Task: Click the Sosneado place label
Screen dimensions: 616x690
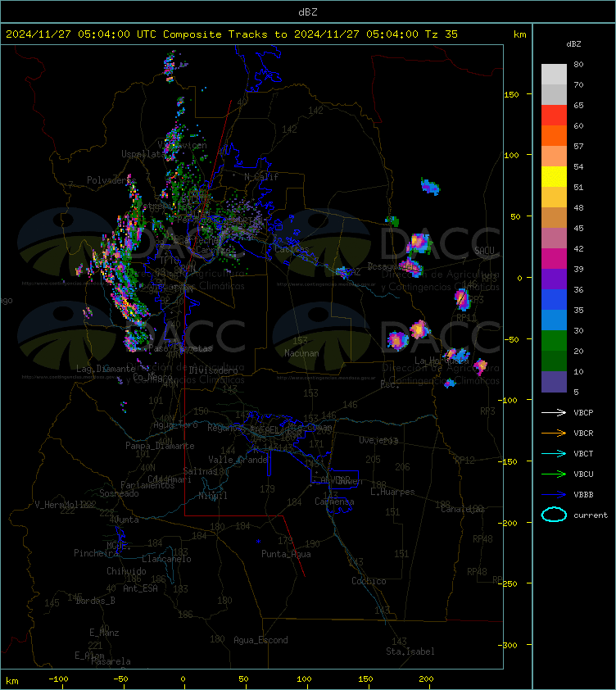Action: [x=119, y=493]
